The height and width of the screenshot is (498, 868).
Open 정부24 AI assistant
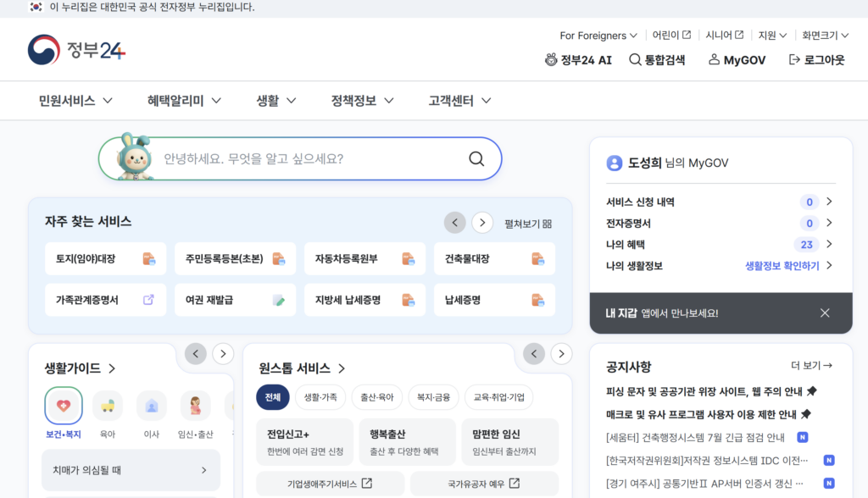(x=578, y=60)
